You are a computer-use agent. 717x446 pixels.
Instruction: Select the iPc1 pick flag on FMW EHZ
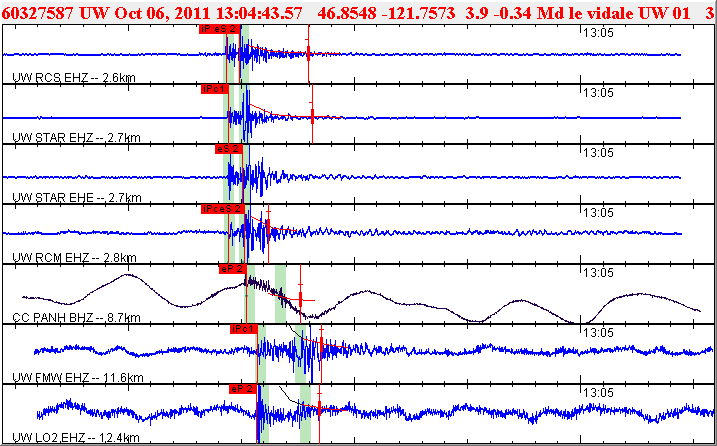tap(244, 329)
